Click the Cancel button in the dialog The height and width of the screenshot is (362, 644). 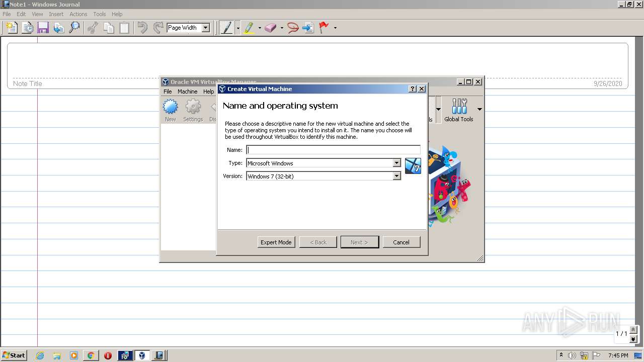point(401,242)
